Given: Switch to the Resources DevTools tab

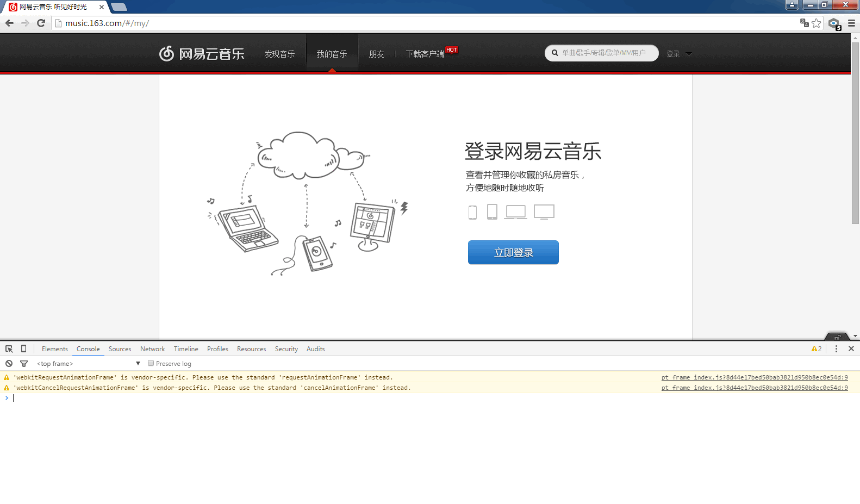Looking at the screenshot, I should 251,349.
